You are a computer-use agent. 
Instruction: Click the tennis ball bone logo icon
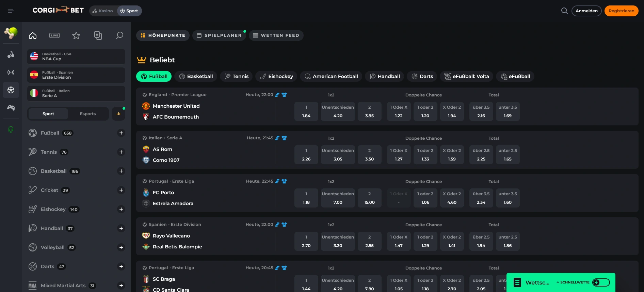[x=11, y=33]
